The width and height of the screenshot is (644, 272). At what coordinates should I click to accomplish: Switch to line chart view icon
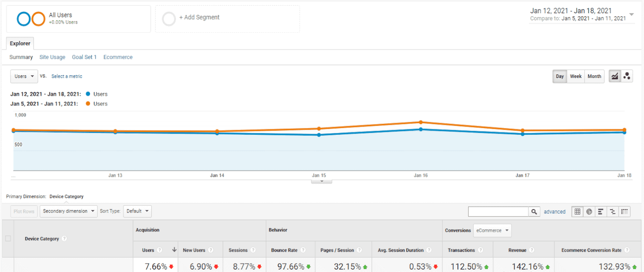[614, 76]
